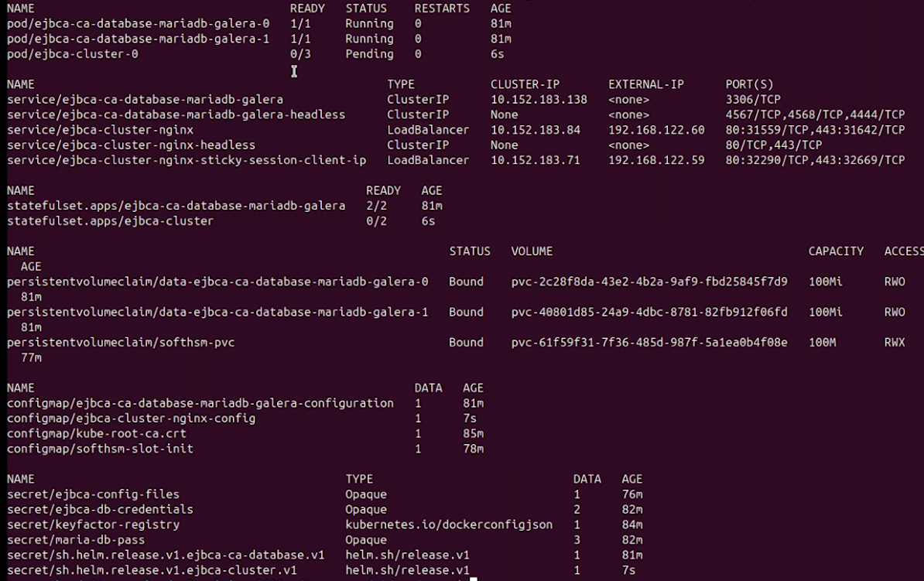Click the kubernetes.io/dockerconfigjson type
Image resolution: width=924 pixels, height=581 pixels.
(x=449, y=525)
